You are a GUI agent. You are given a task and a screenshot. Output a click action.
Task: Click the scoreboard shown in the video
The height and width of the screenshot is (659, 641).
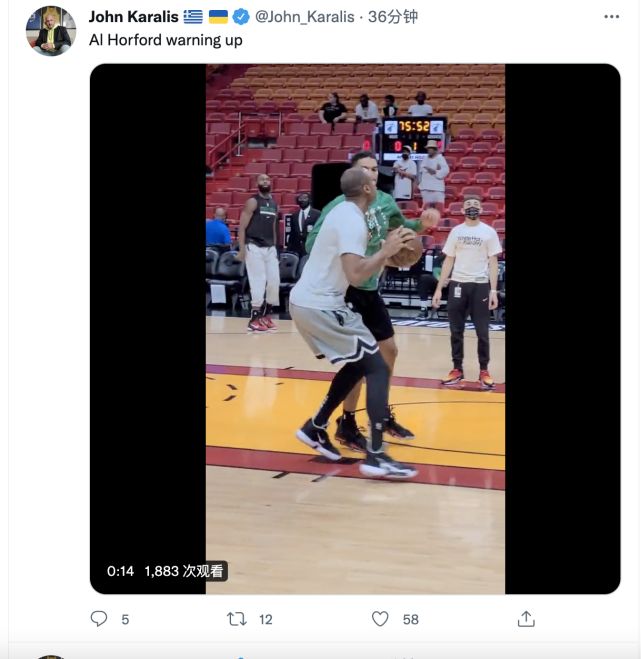click(x=413, y=133)
